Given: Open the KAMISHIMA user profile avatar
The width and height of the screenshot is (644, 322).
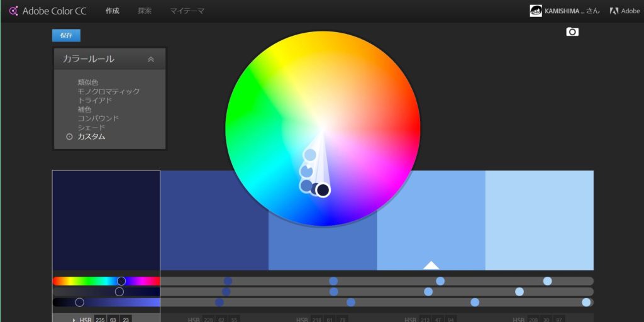Looking at the screenshot, I should 536,11.
